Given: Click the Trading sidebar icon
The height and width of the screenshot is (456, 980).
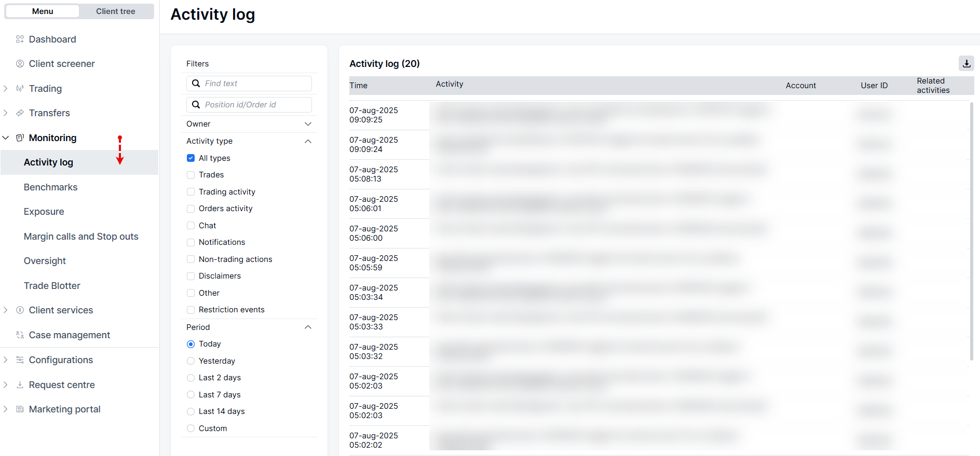Looking at the screenshot, I should click(20, 89).
